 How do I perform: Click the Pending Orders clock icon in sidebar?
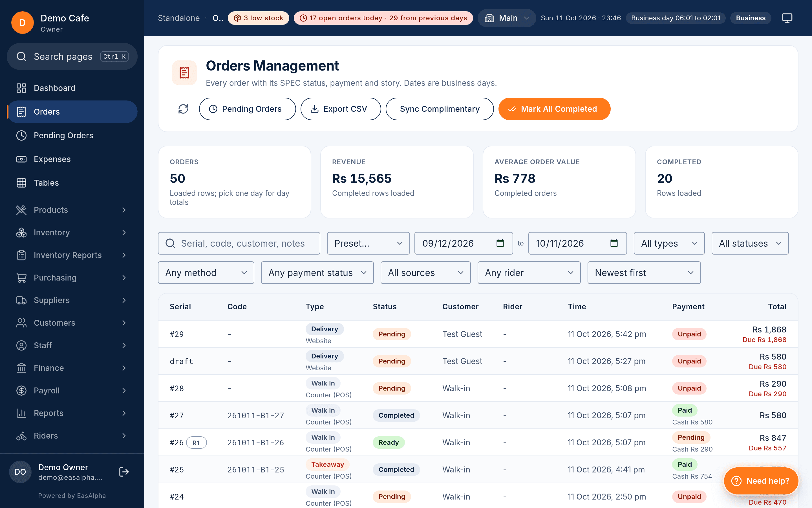(x=21, y=135)
